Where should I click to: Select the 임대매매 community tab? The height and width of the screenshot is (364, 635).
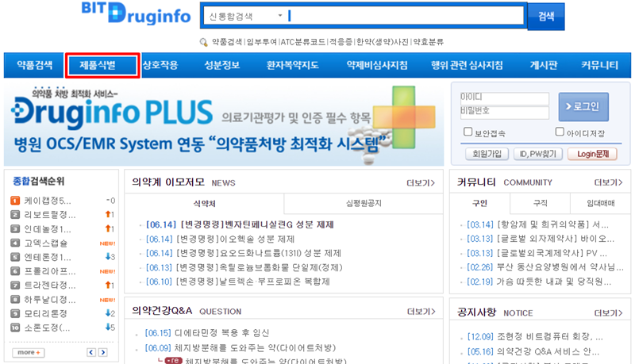click(601, 203)
